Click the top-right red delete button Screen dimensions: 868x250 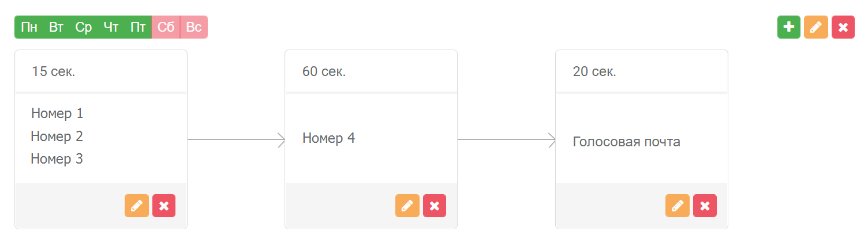[843, 27]
